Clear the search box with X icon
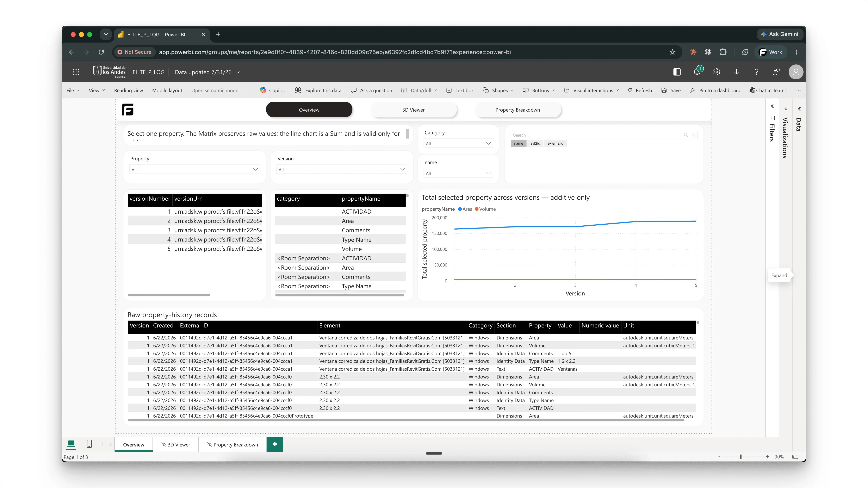Viewport: 868px width, 488px height. 693,135
